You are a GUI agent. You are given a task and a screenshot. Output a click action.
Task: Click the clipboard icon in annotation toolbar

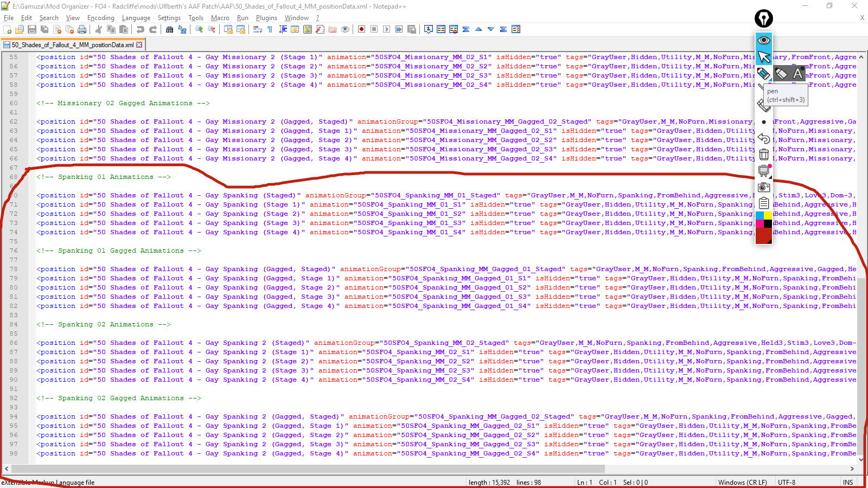click(x=764, y=203)
